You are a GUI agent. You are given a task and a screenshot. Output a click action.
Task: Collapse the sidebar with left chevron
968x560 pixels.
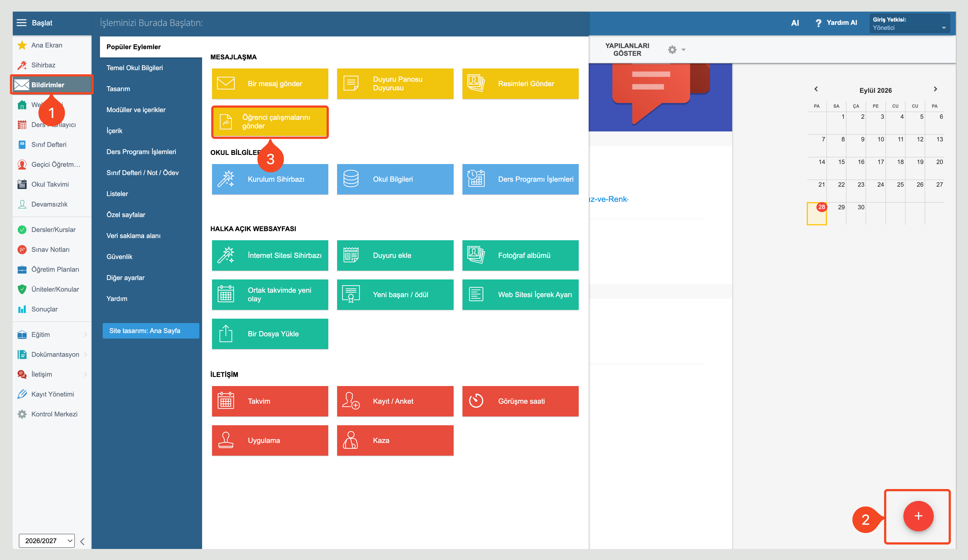[x=82, y=541]
